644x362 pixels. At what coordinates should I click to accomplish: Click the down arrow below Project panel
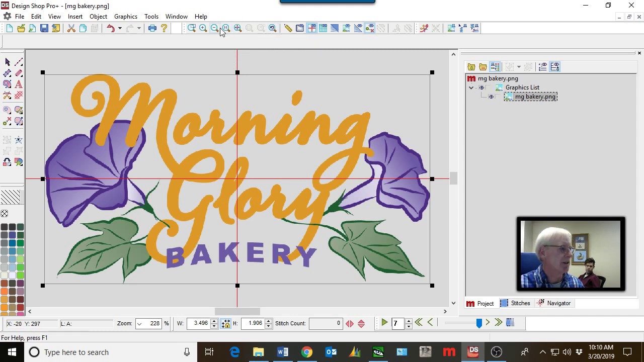(453, 303)
